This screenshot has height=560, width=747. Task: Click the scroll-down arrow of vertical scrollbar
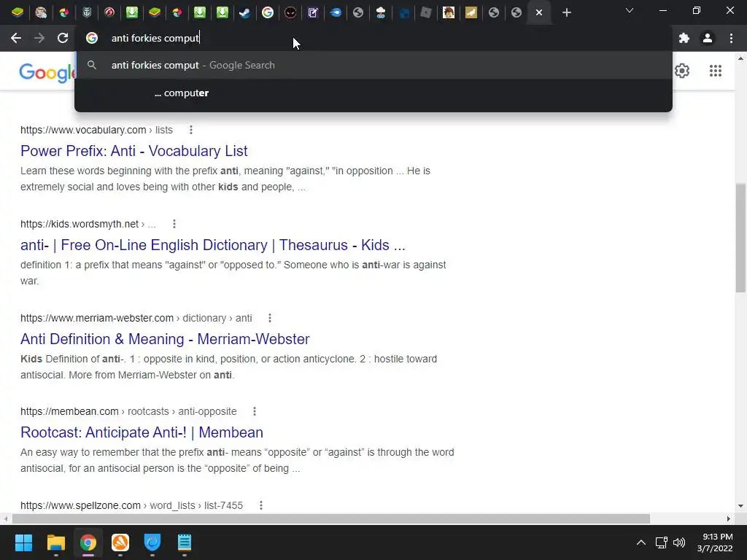pyautogui.click(x=740, y=506)
